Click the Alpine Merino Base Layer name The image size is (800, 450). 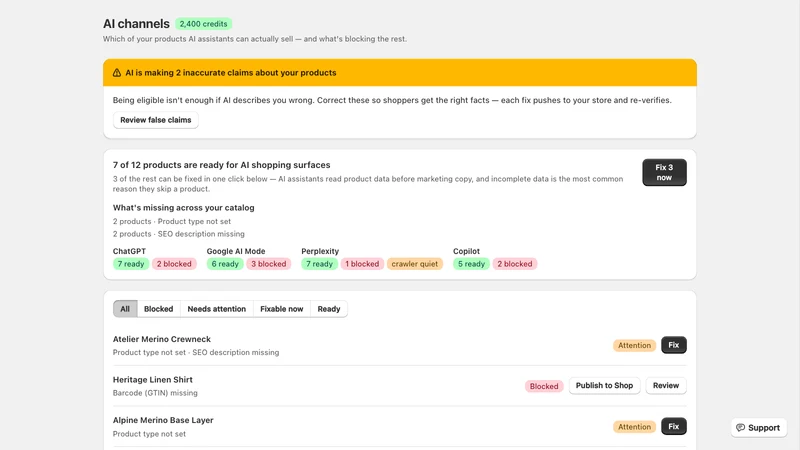click(163, 420)
